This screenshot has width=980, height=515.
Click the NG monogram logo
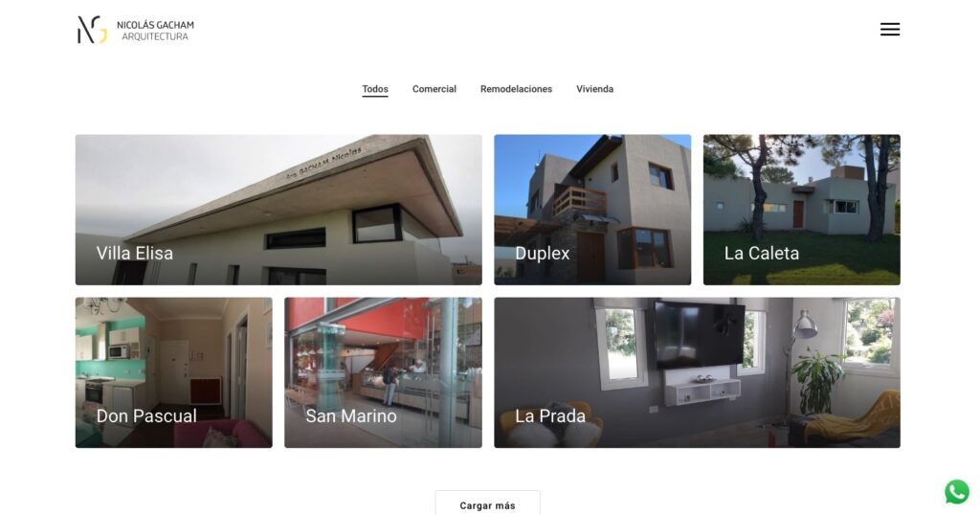[x=92, y=30]
